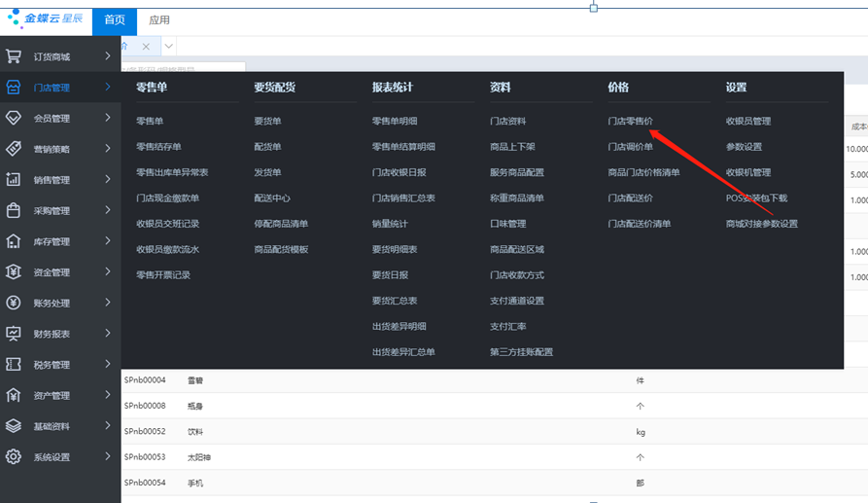The width and height of the screenshot is (868, 503).
Task: Open 门店零售价 under 价格
Action: pos(630,122)
